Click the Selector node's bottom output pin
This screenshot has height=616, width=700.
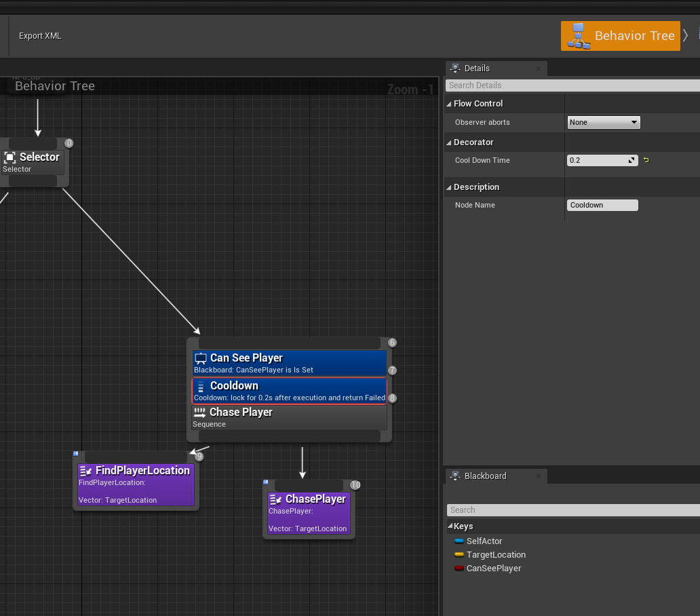(33, 180)
